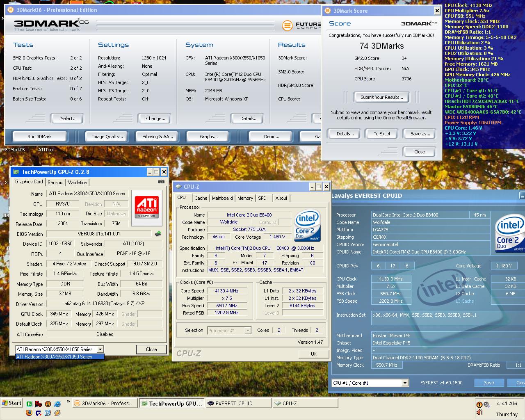Switch to the Sensors tab in GPU-Z
The image size is (525, 420).
[x=55, y=183]
